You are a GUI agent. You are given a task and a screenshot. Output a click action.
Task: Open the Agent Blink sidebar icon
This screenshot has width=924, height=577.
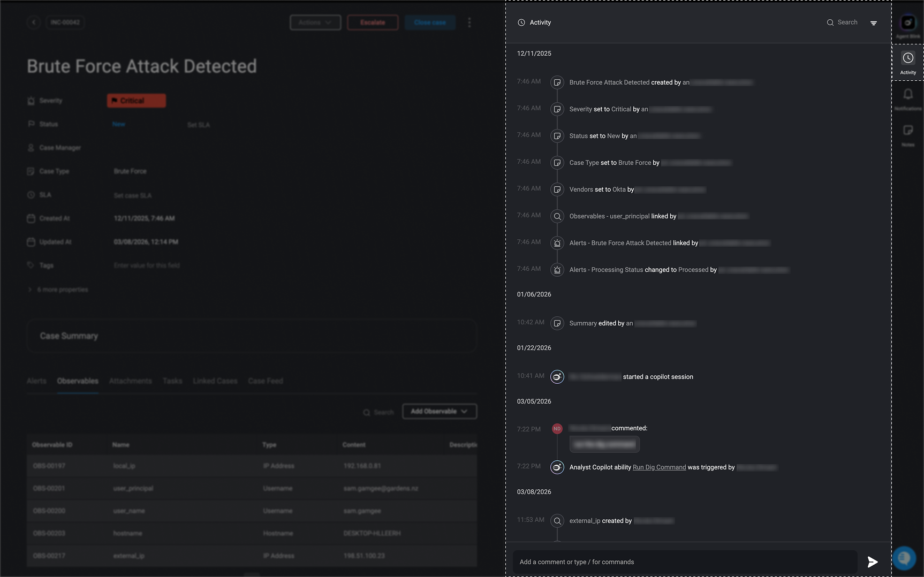click(x=908, y=22)
